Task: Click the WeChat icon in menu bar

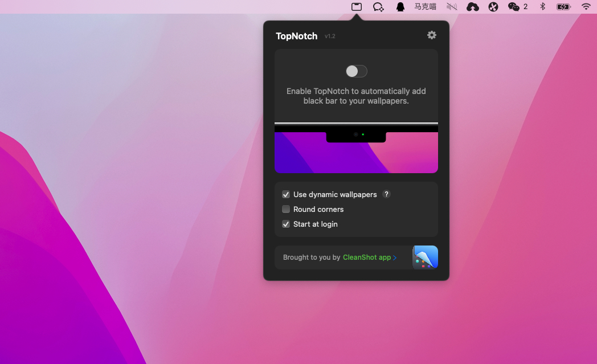Action: pyautogui.click(x=514, y=7)
